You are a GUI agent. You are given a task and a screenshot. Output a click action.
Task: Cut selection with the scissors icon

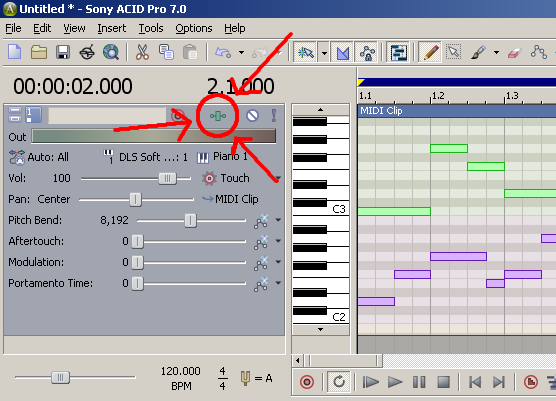click(142, 52)
